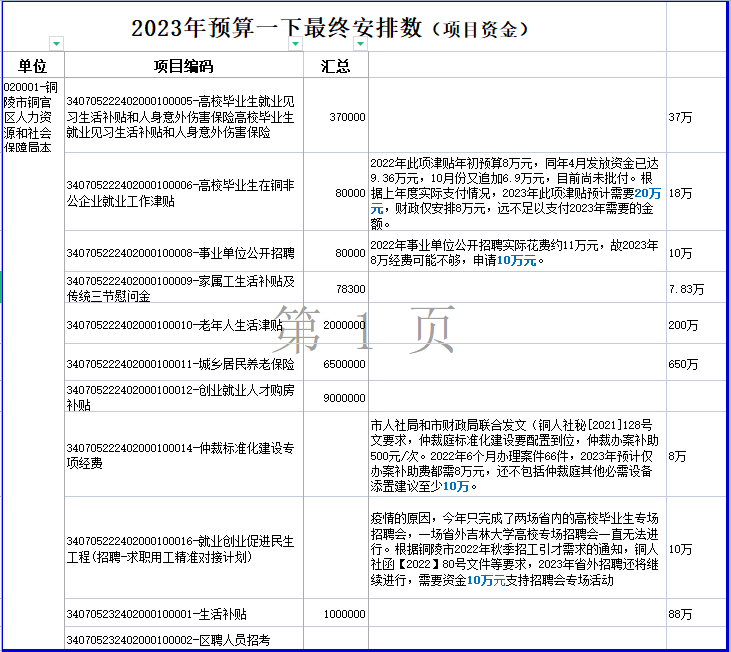Select the 老年人生活津贴 project cell

click(183, 325)
